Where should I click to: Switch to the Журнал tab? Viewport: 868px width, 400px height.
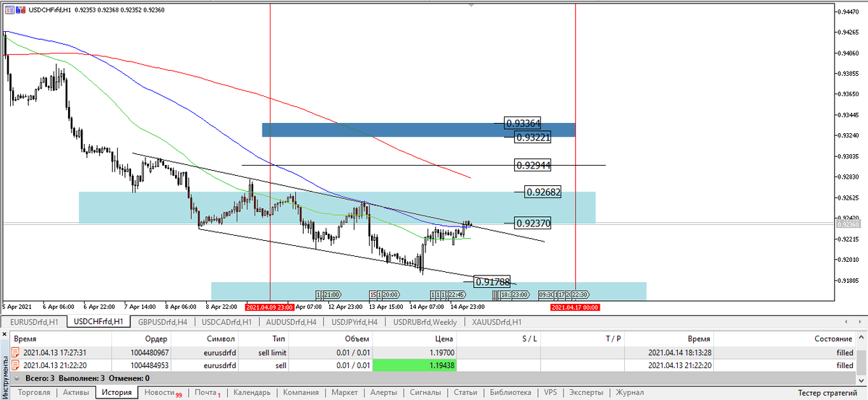(629, 393)
